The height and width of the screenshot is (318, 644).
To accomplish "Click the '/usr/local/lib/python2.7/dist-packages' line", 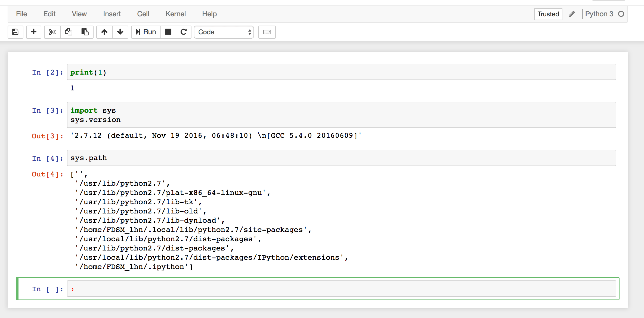I will [x=168, y=239].
